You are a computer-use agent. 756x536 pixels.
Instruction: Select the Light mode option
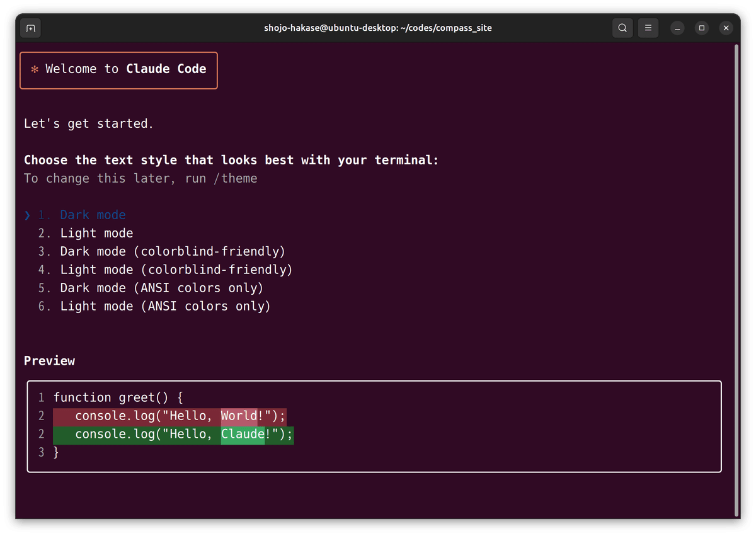[96, 234]
